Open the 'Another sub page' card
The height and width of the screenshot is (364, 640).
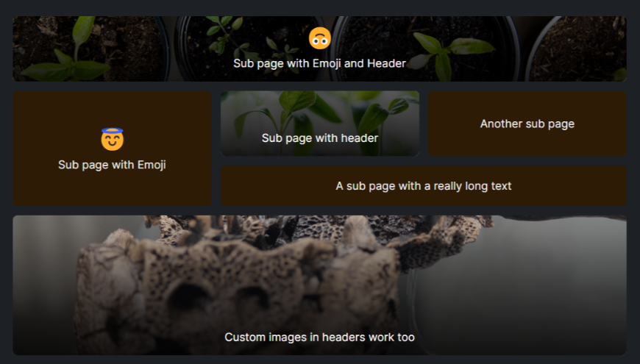(527, 124)
